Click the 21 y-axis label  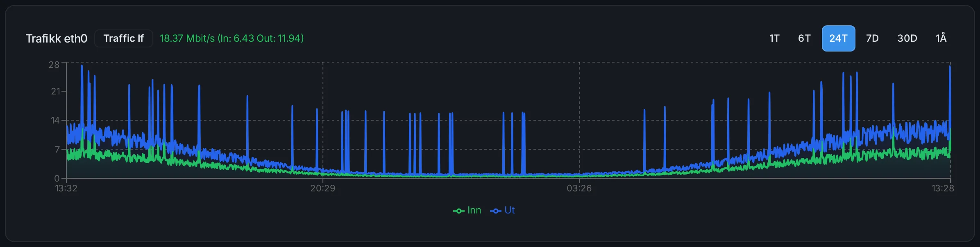55,91
